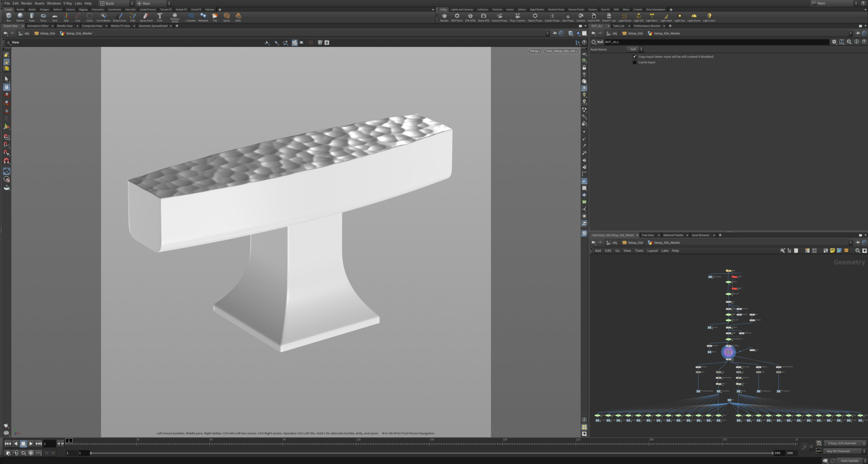Choose the Spray Paint tool

pyautogui.click(x=146, y=17)
